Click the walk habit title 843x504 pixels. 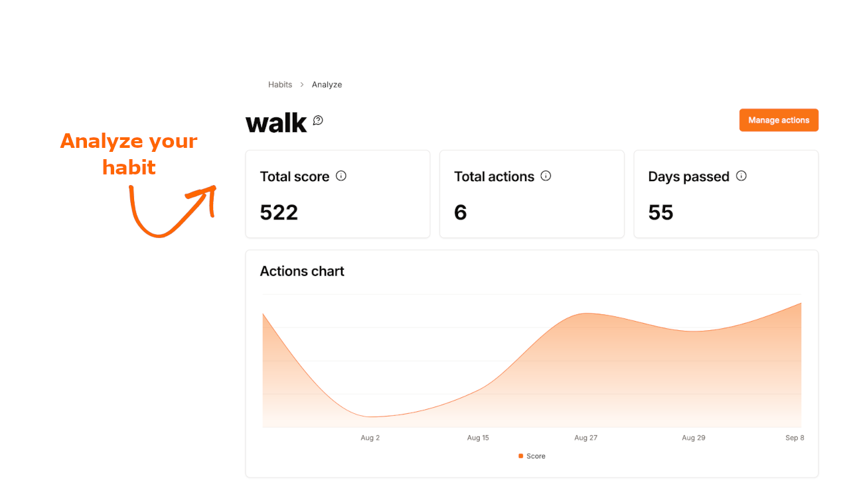276,123
